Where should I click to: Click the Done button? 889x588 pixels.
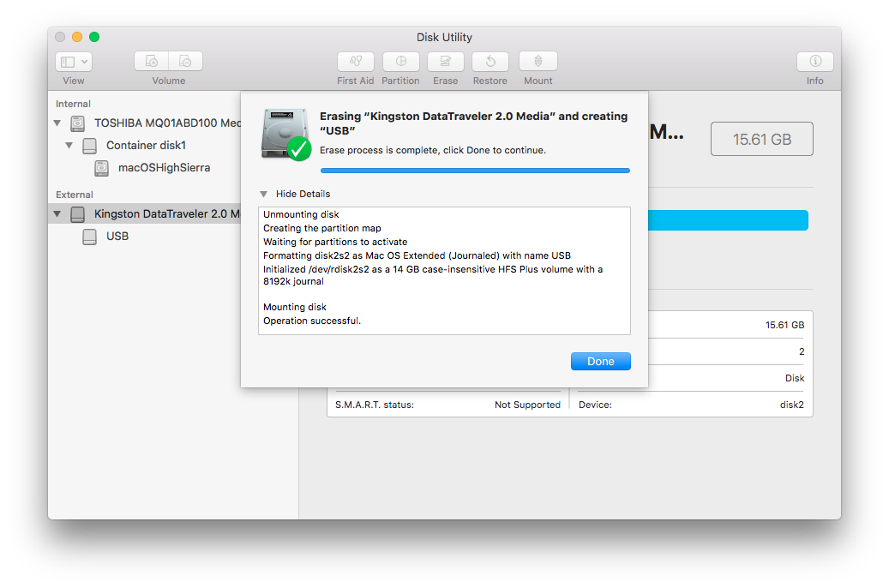(601, 361)
